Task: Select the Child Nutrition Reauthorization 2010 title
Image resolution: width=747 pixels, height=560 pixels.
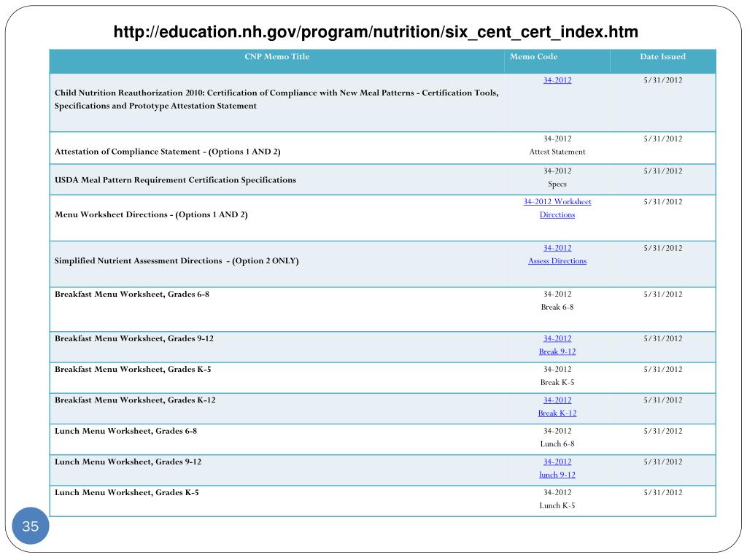Action: (276, 99)
